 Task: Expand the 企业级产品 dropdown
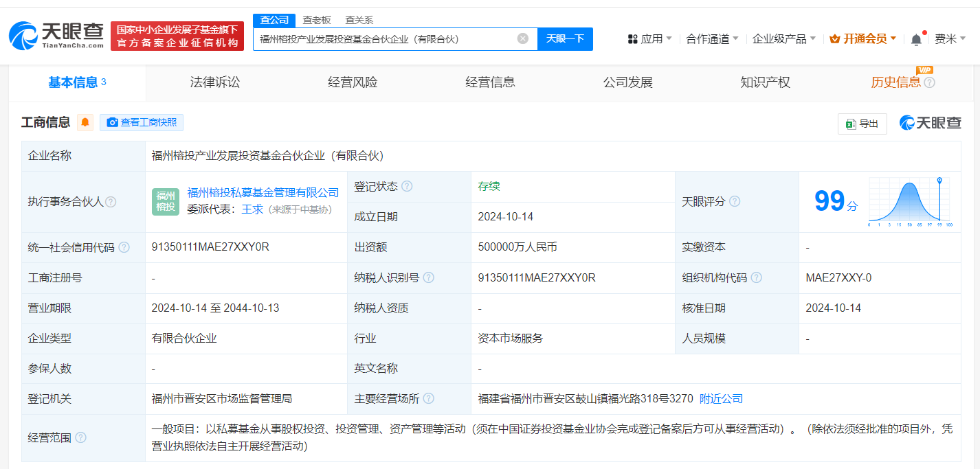[x=783, y=39]
